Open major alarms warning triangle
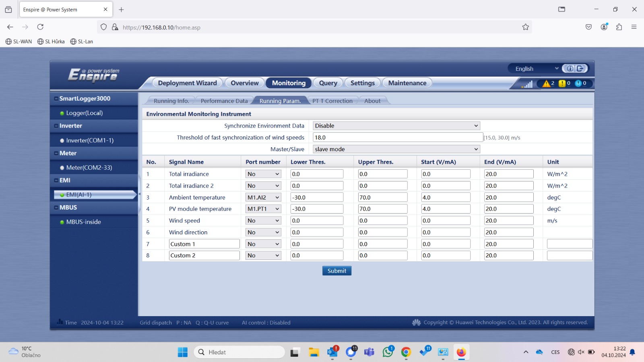The image size is (644, 362). click(546, 83)
